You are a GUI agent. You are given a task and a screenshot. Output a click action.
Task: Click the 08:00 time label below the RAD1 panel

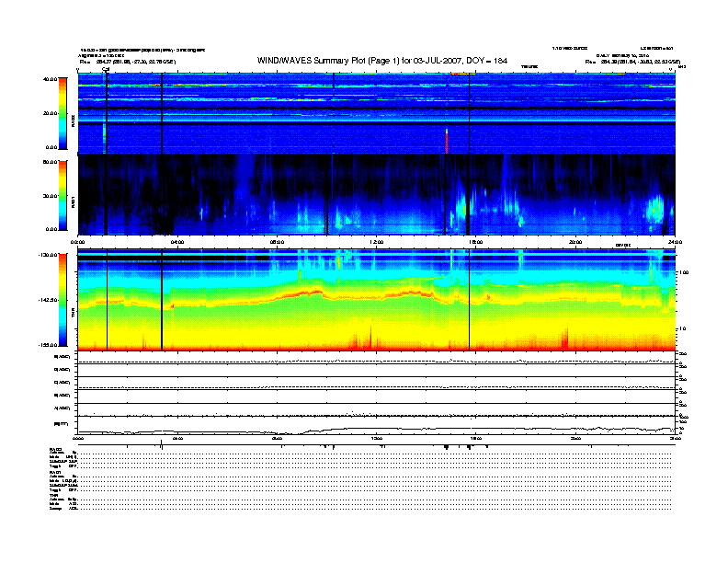[x=277, y=242]
